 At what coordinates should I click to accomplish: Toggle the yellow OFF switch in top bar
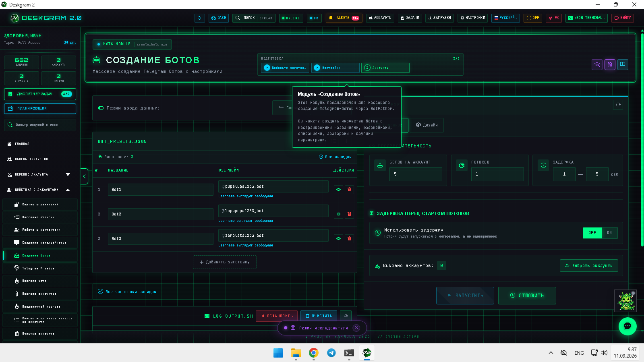[x=533, y=18]
